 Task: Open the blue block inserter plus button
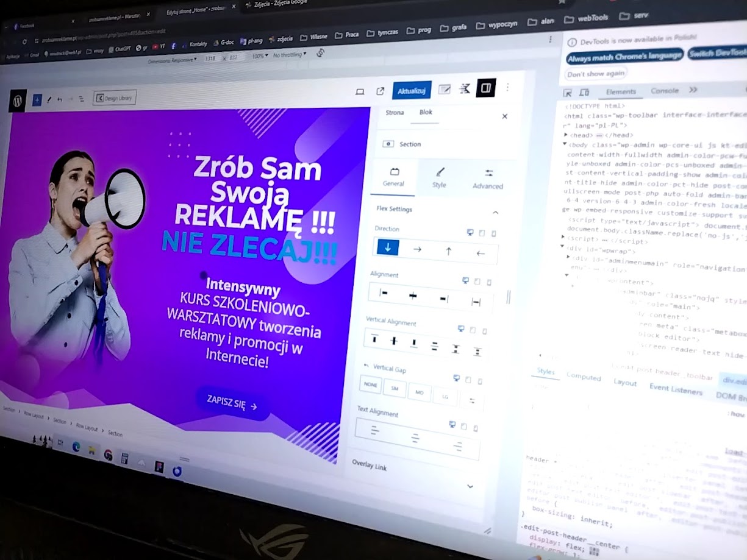pyautogui.click(x=37, y=100)
